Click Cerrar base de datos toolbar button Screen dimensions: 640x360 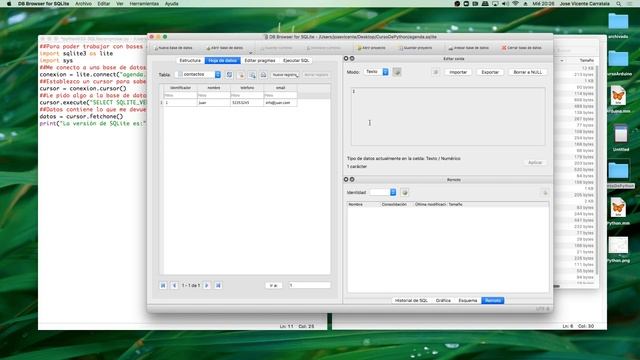point(522,48)
